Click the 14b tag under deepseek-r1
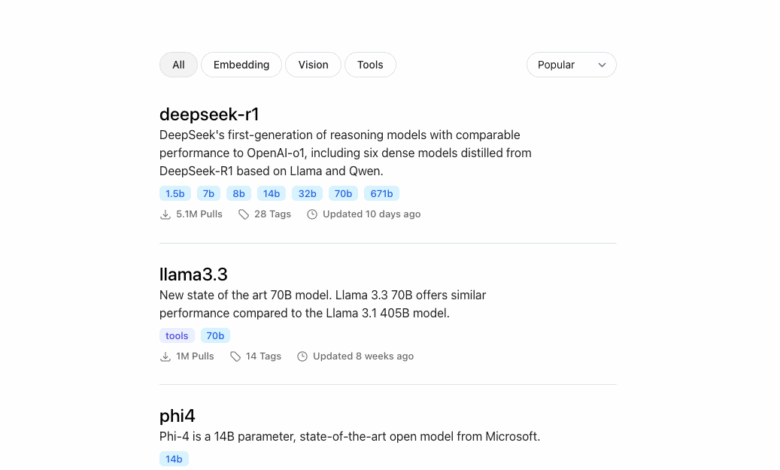The image size is (780, 470). (271, 193)
